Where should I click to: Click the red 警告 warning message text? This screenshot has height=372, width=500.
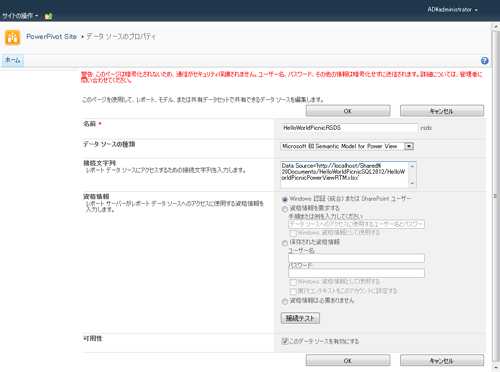(282, 77)
